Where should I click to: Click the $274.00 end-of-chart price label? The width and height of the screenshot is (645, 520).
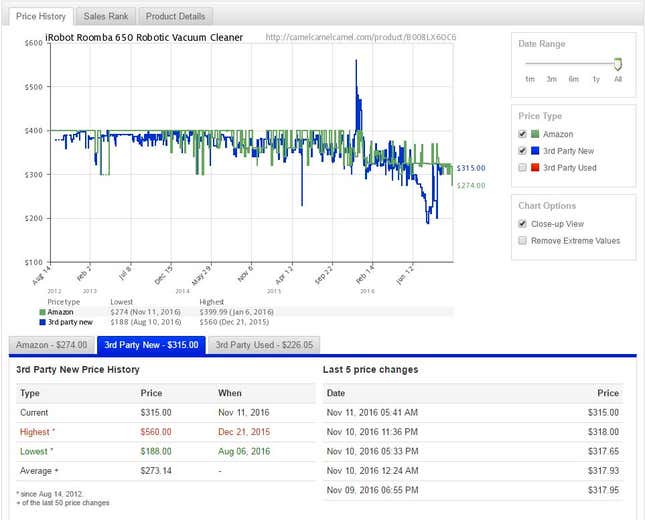point(471,186)
